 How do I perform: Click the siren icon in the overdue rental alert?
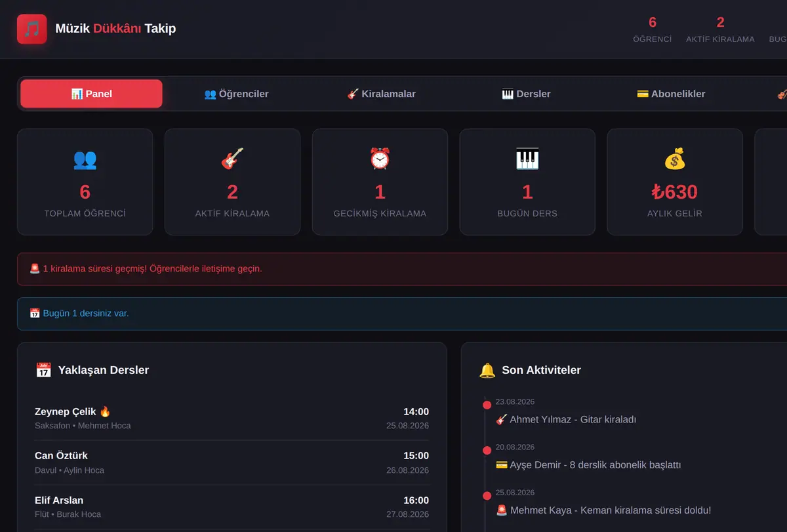(x=35, y=268)
